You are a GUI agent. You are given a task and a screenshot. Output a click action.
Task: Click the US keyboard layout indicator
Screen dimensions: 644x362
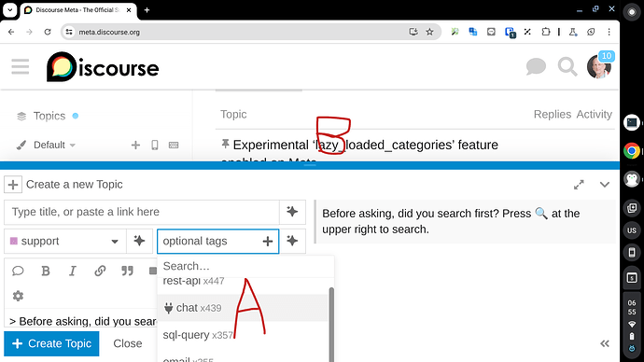[x=632, y=230]
